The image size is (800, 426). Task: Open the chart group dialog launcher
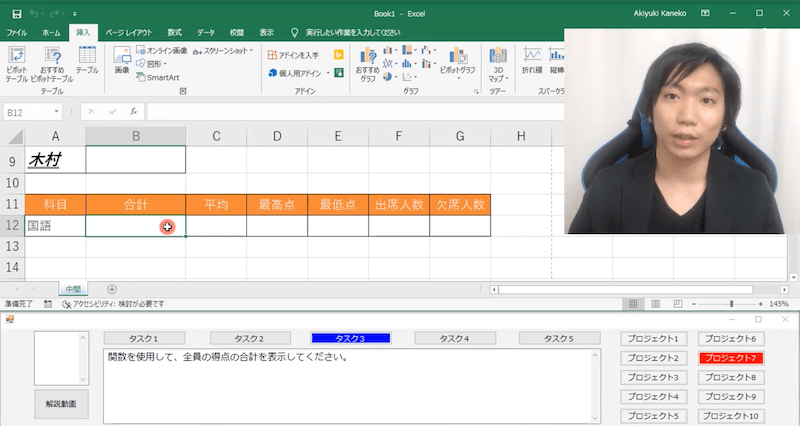[477, 91]
